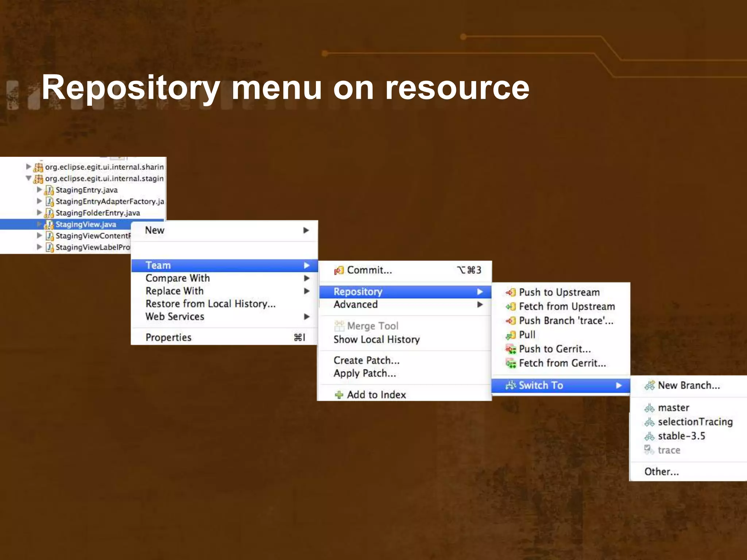Click the Push to Gerrit icon

(511, 349)
